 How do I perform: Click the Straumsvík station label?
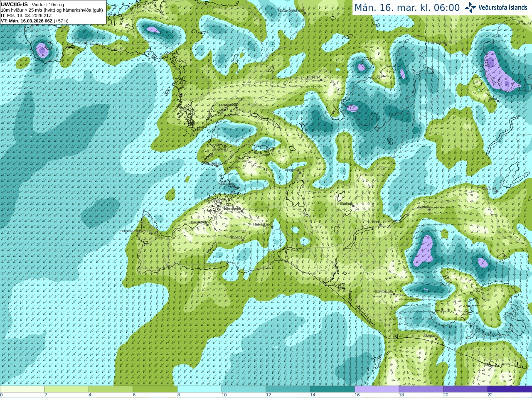pos(197,222)
